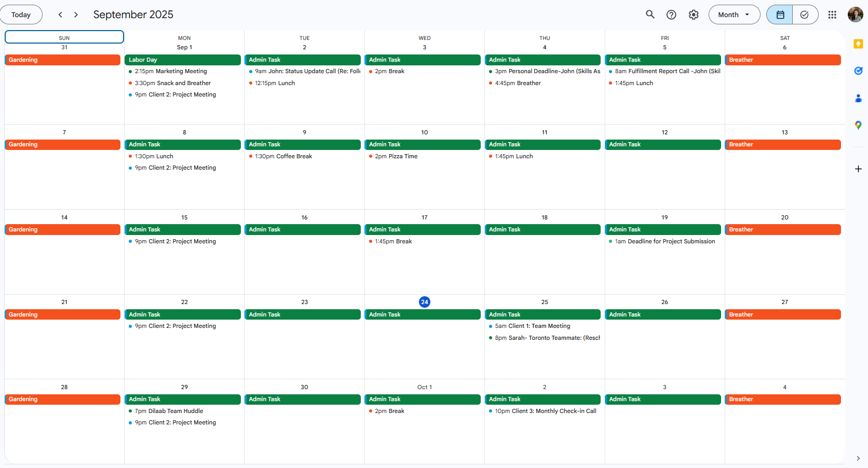Open the Month view dropdown

pyautogui.click(x=734, y=15)
